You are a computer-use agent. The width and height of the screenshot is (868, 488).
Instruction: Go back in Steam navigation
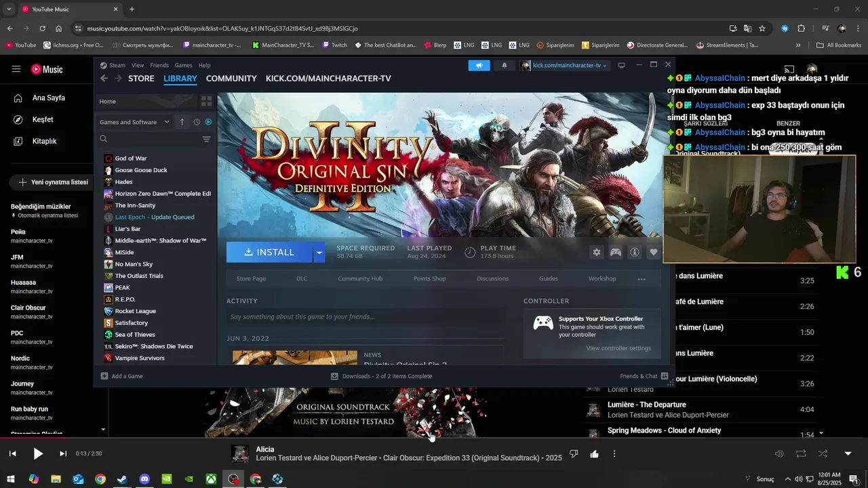point(104,79)
